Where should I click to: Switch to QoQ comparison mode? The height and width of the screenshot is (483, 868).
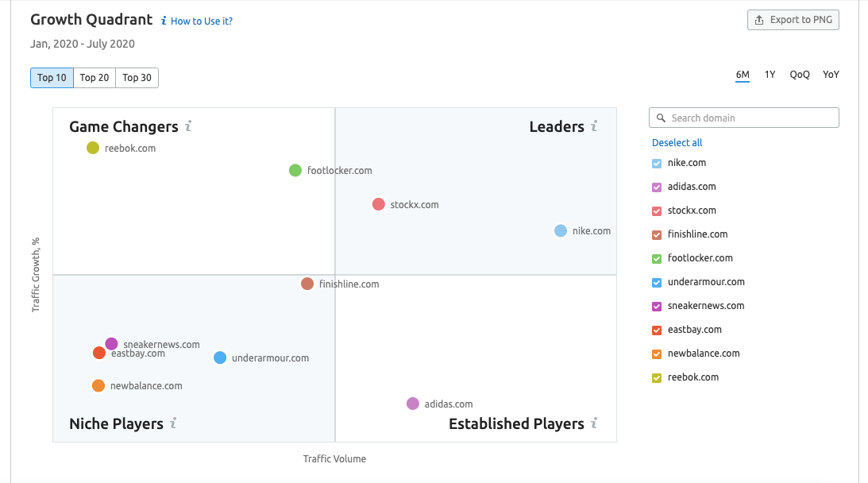click(x=799, y=74)
